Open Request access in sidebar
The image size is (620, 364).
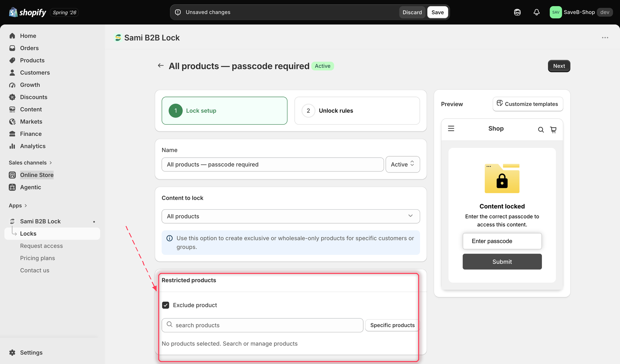(41, 246)
